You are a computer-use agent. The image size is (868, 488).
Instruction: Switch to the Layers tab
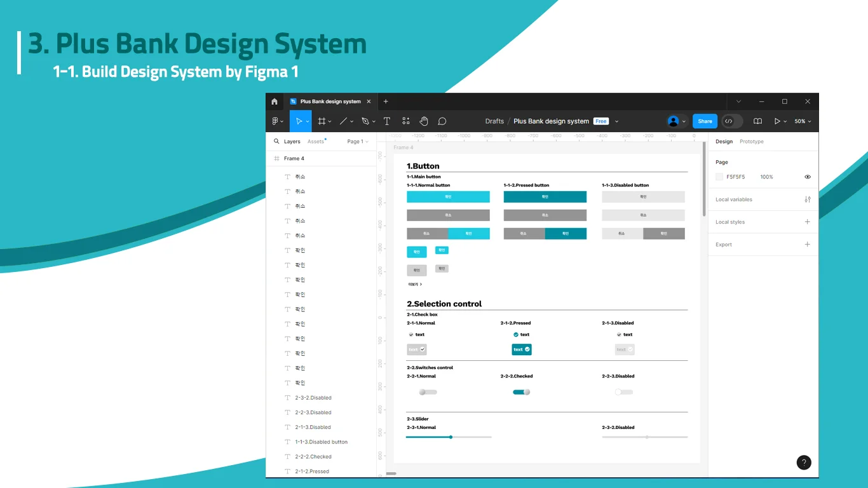click(292, 142)
